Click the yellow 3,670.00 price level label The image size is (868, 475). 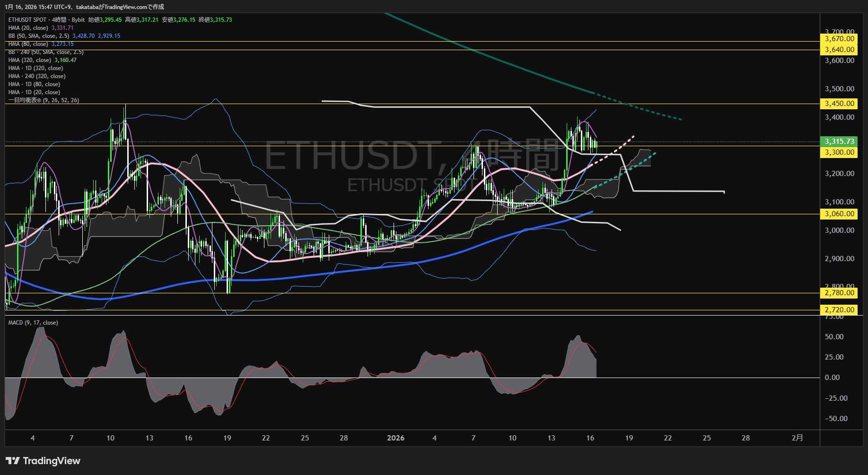(x=839, y=39)
